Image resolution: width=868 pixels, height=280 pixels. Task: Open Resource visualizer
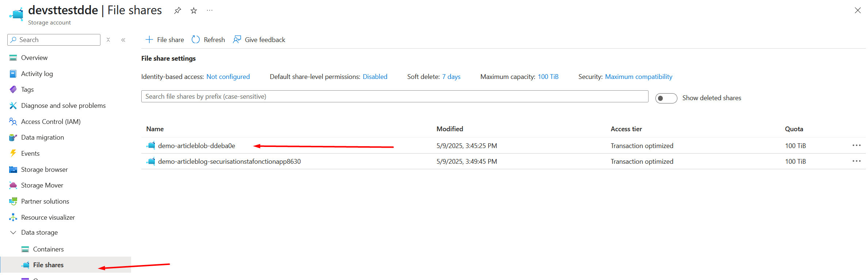[48, 217]
